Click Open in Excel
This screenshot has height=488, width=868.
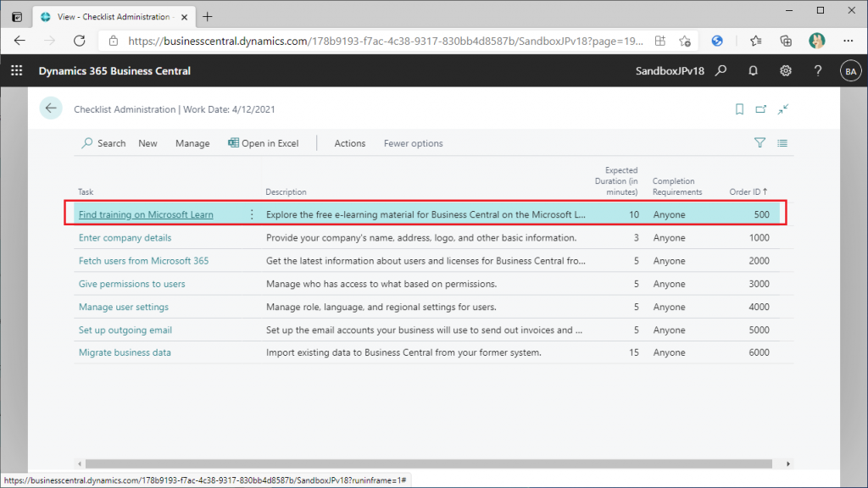coord(264,143)
